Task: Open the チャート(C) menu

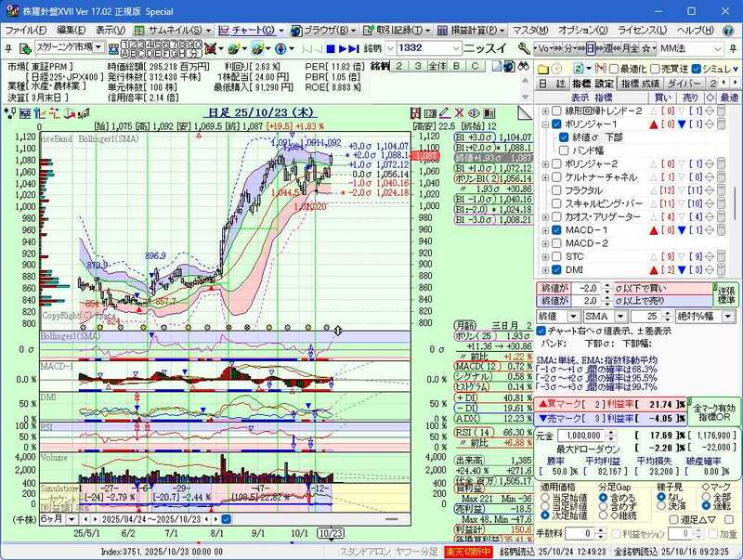Action: click(x=254, y=30)
